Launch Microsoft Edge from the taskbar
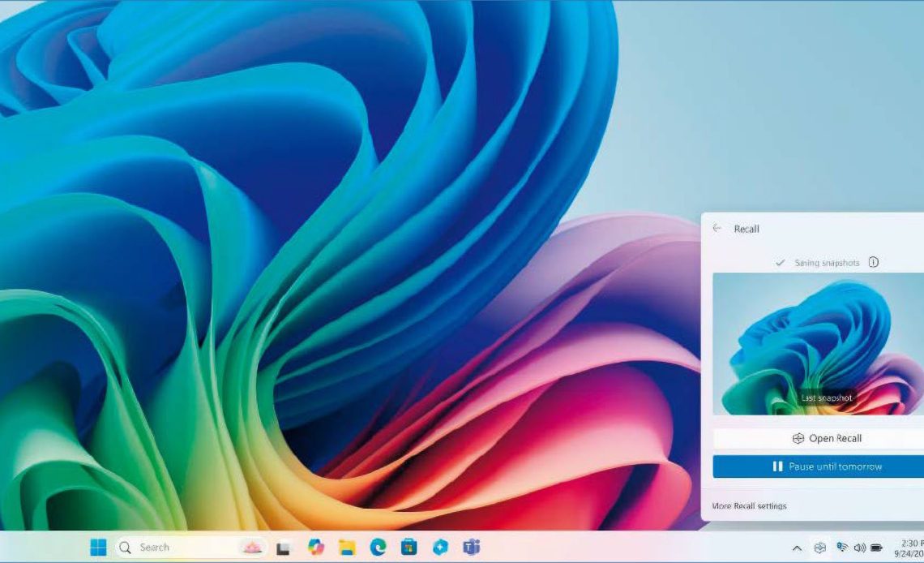 click(x=378, y=548)
